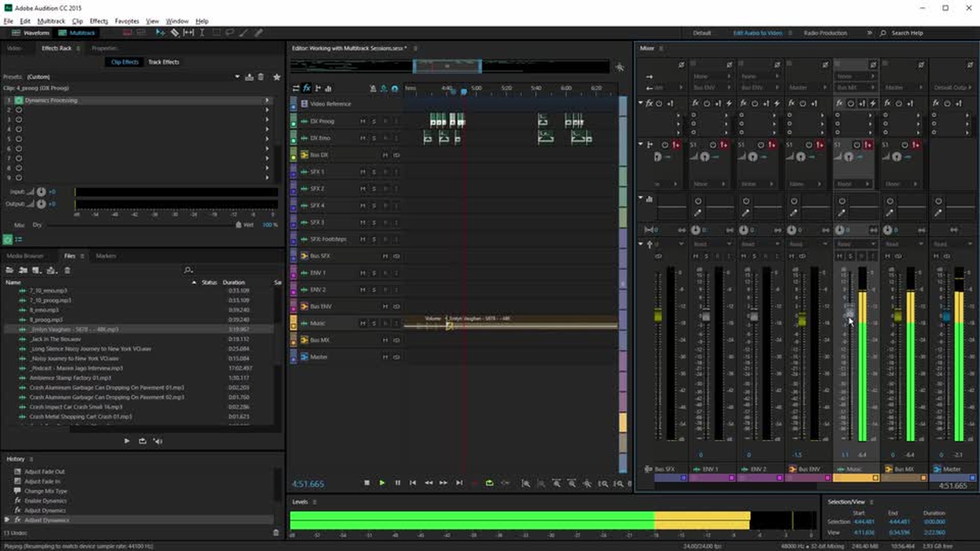Play preview in Files panel

point(127,441)
